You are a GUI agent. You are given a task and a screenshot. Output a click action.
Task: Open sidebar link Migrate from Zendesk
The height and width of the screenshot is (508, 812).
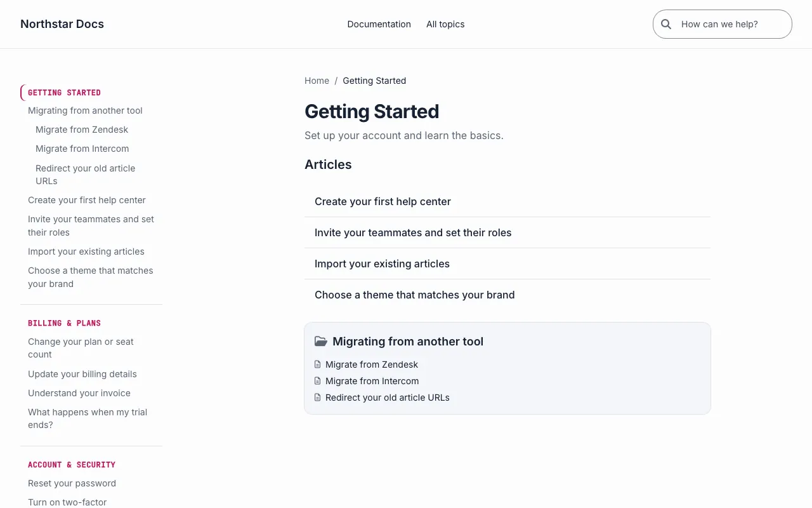coord(82,130)
